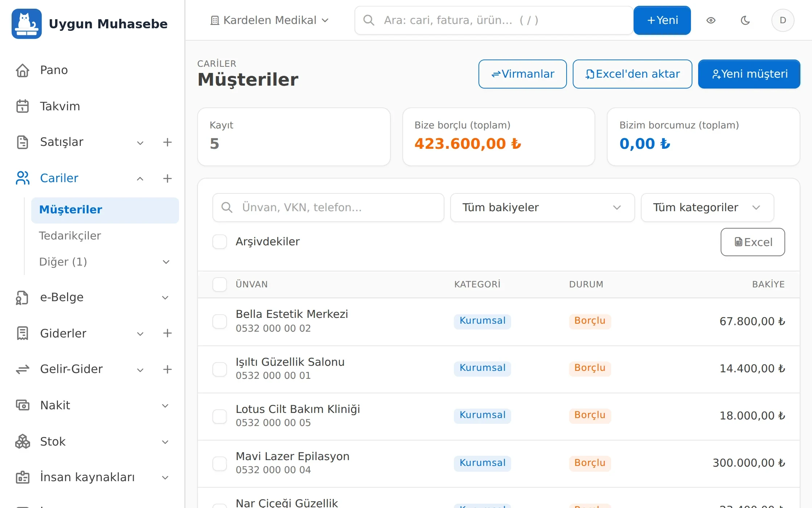
Task: Open the Pano menu item
Action: [54, 70]
